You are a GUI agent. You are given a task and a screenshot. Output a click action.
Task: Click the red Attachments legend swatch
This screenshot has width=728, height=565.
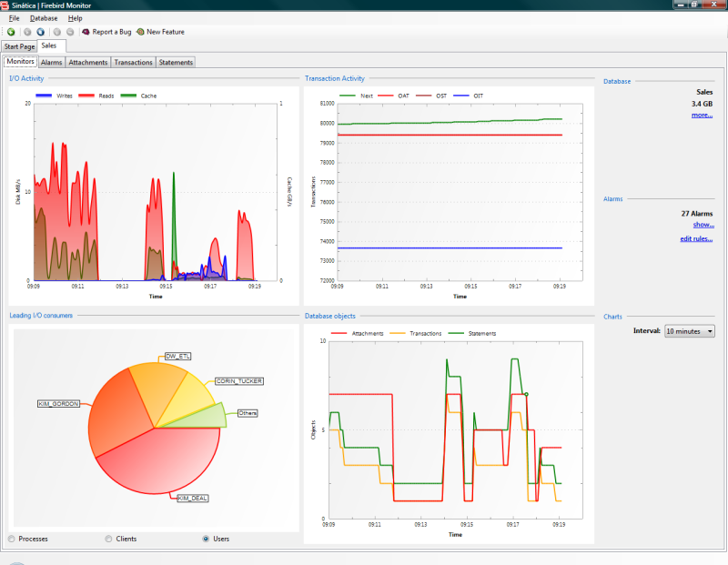pos(339,333)
